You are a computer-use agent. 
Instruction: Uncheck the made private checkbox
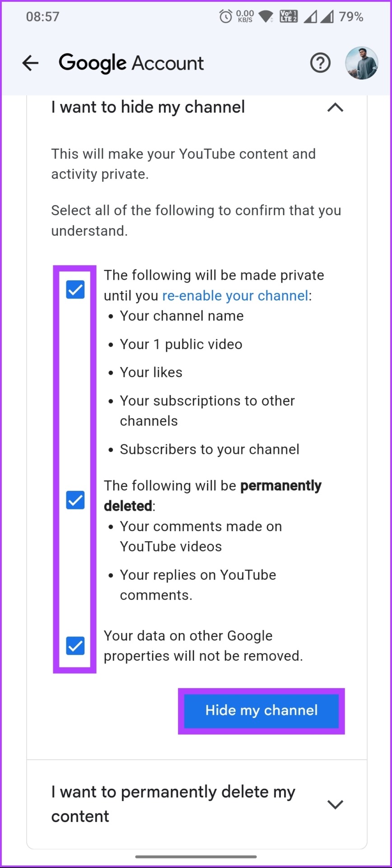pos(75,289)
